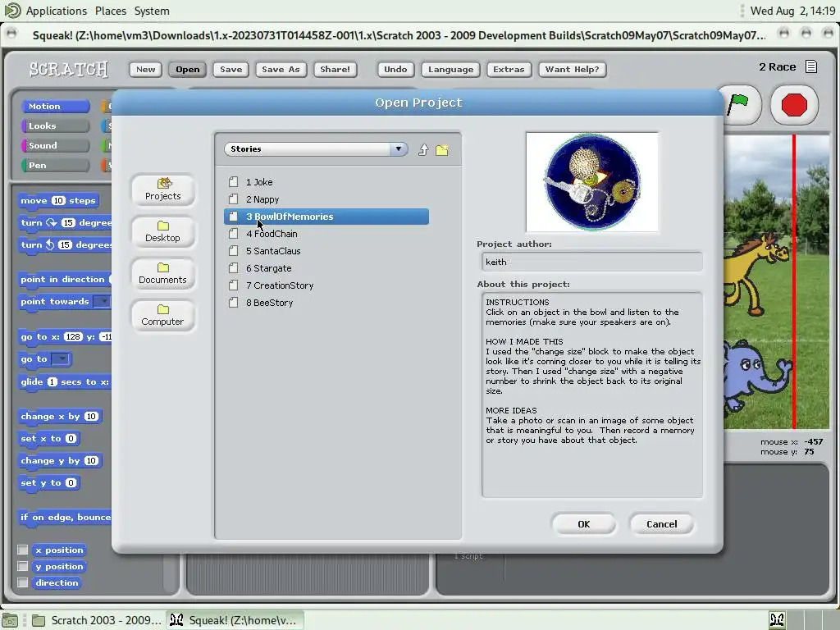This screenshot has height=630, width=840.
Task: Click file icon beside 6 Stargate
Action: [234, 268]
